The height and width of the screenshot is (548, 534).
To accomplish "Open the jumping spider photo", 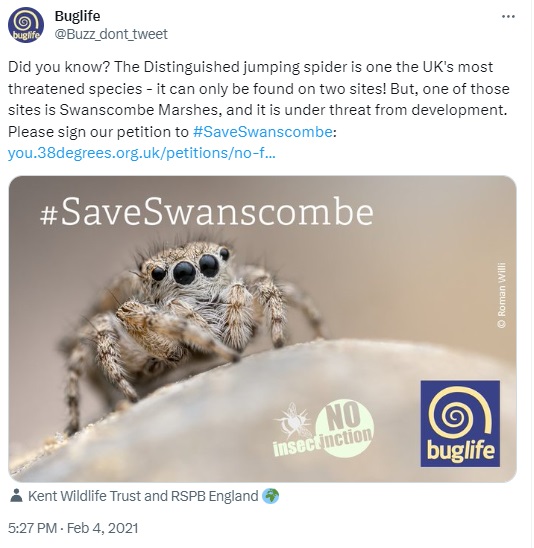I will [x=262, y=329].
